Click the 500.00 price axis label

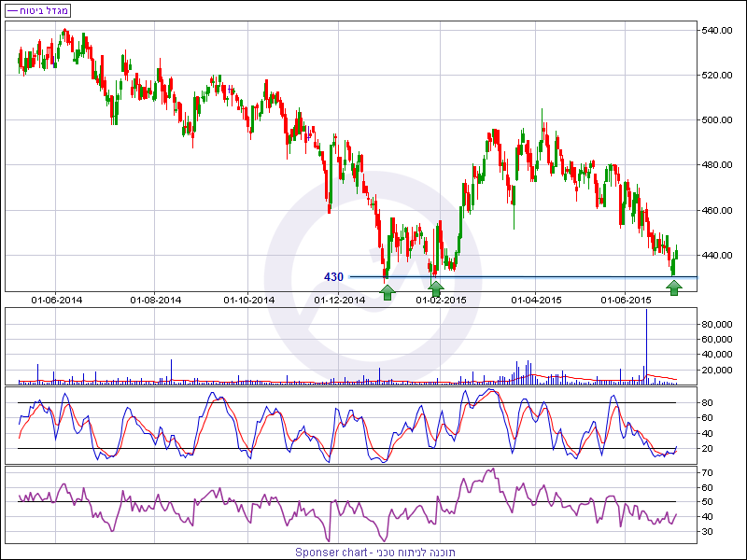point(717,119)
